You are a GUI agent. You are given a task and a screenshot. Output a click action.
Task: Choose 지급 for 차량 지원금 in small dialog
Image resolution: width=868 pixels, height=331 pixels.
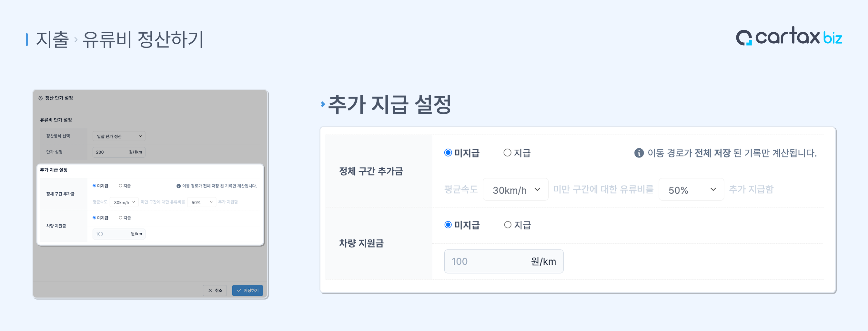[120, 218]
